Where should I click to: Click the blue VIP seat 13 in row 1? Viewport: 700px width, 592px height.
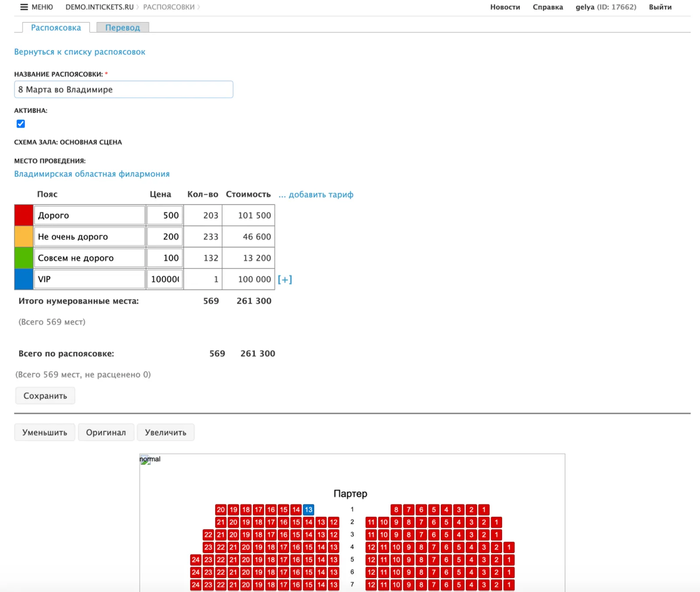[x=308, y=509]
